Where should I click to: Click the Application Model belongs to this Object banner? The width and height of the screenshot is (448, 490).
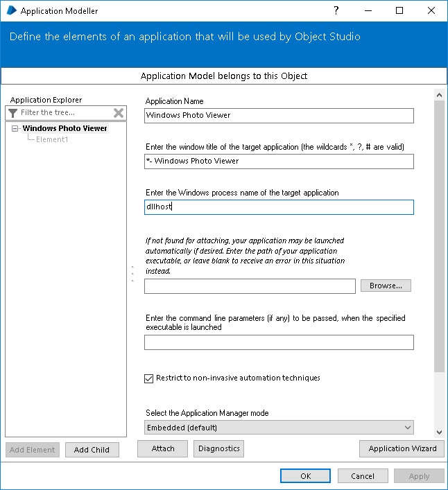(x=224, y=76)
